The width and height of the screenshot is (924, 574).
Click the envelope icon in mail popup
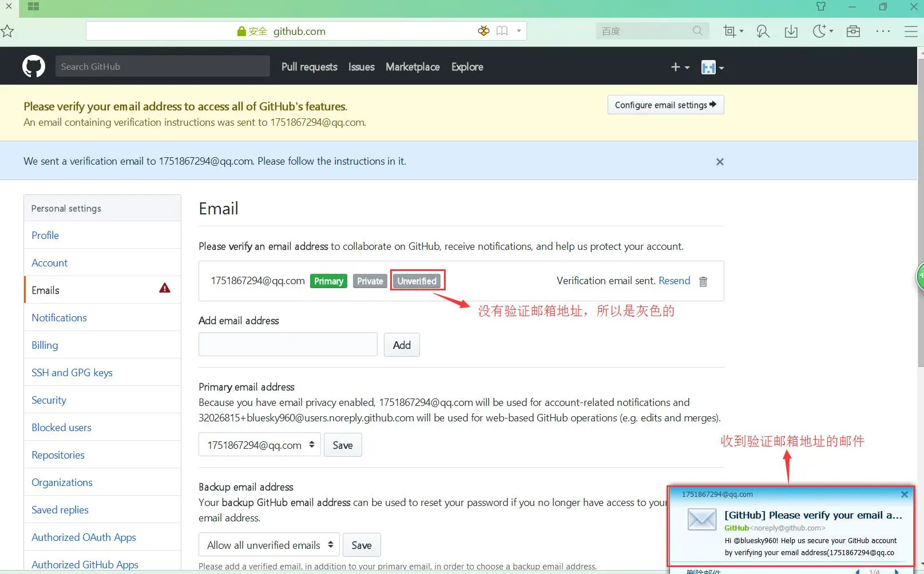click(701, 519)
